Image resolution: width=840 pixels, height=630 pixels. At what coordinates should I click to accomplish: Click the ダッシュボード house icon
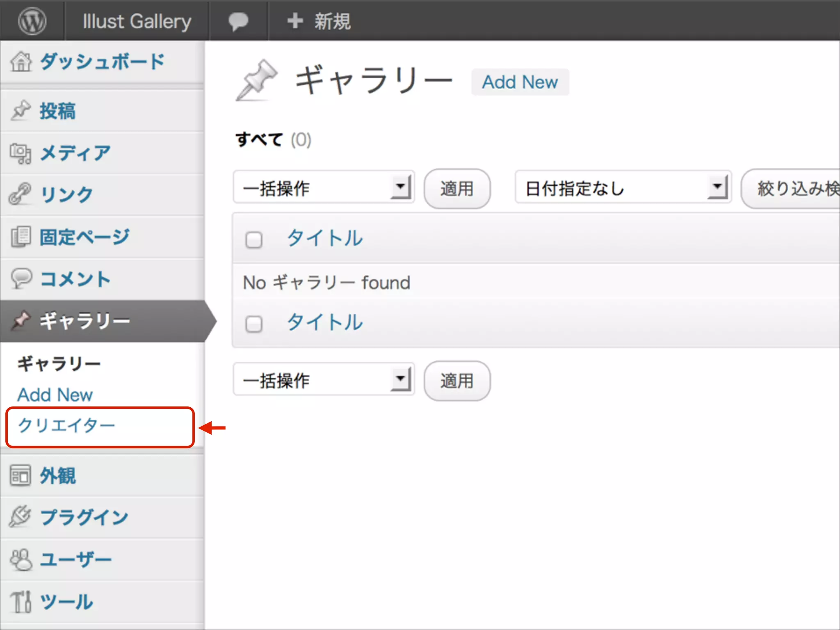tap(21, 62)
